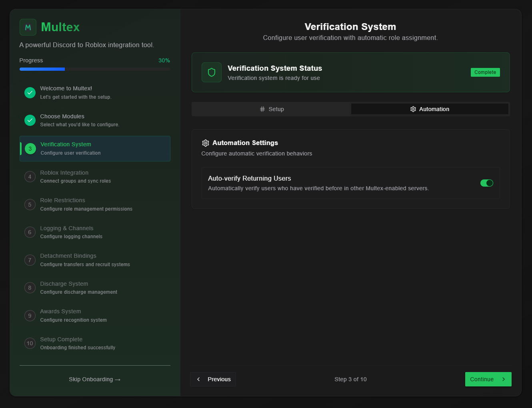The width and height of the screenshot is (532, 408).
Task: Click 'Onboarding finished successfully' text
Action: click(78, 348)
